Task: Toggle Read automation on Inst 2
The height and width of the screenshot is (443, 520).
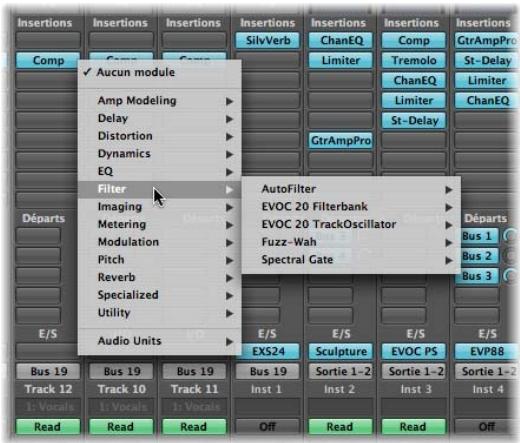Action: click(x=341, y=427)
